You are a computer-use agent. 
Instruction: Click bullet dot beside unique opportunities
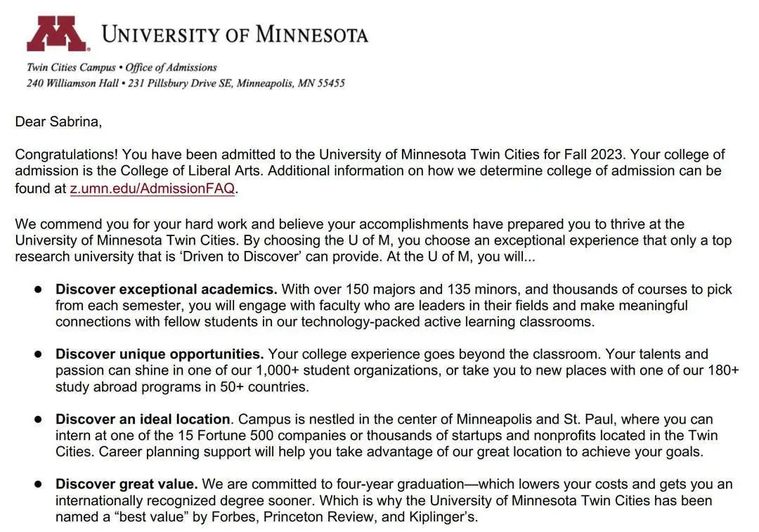(39, 354)
